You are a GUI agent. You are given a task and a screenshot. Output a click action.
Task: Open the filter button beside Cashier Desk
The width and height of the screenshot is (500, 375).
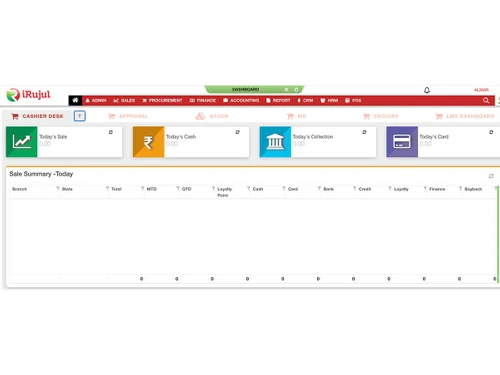(x=80, y=116)
